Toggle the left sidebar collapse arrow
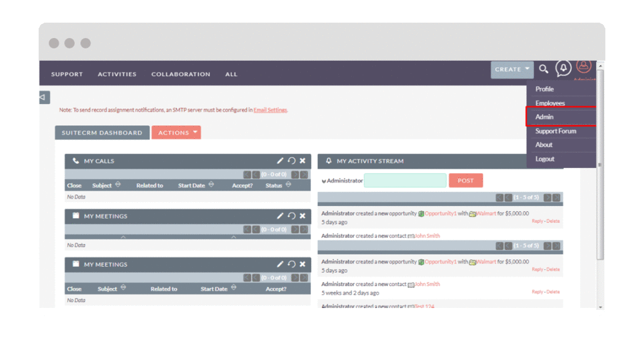644x338 pixels. click(43, 97)
